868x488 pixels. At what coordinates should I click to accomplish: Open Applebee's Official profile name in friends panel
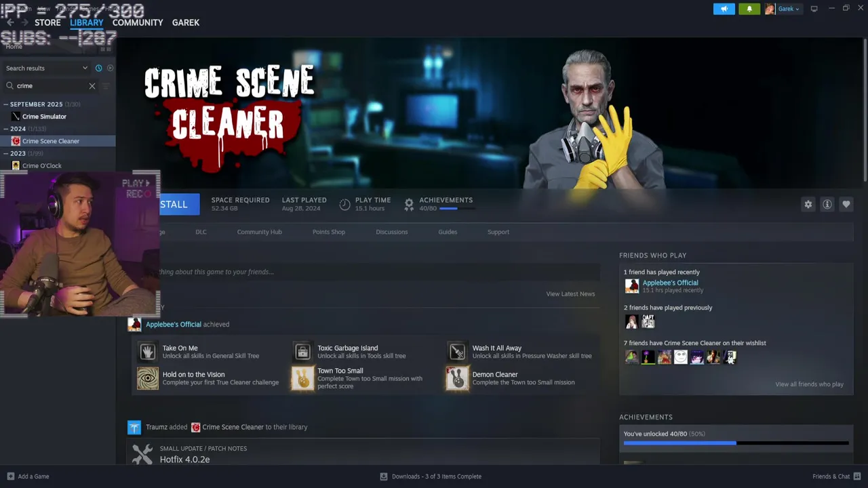670,283
